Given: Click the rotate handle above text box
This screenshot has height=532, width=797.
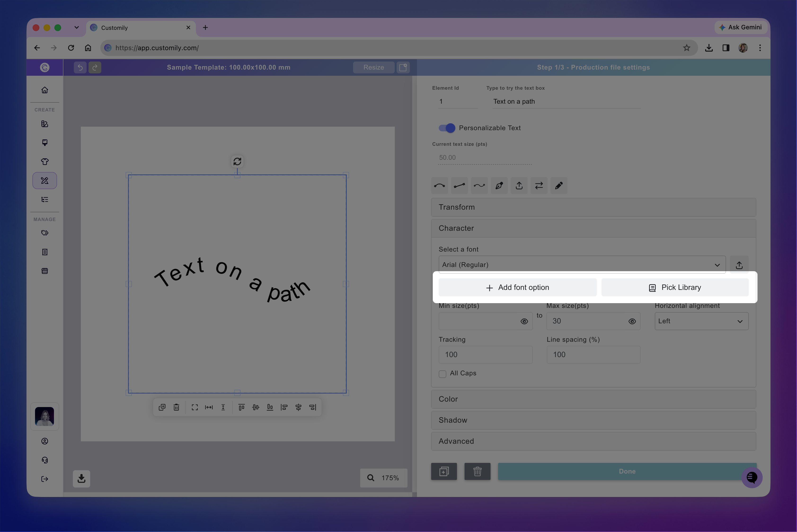Looking at the screenshot, I should [x=237, y=161].
